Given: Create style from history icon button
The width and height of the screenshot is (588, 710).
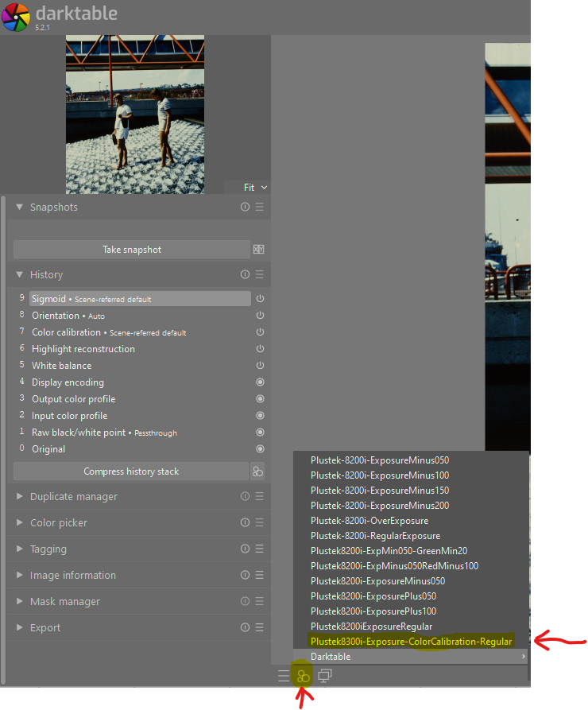Looking at the screenshot, I should tap(257, 471).
